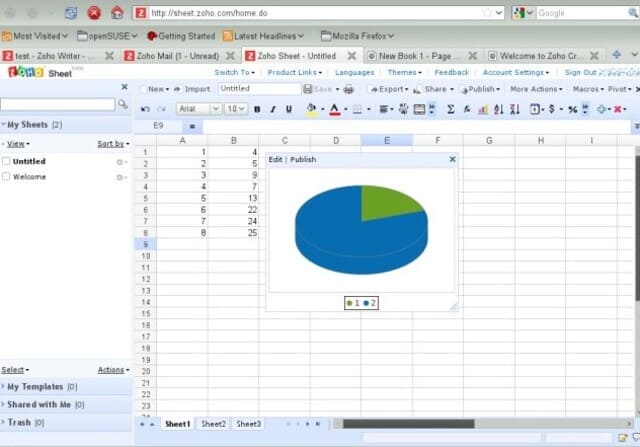Expand the Sort by dropdown
640x447 pixels.
(112, 144)
